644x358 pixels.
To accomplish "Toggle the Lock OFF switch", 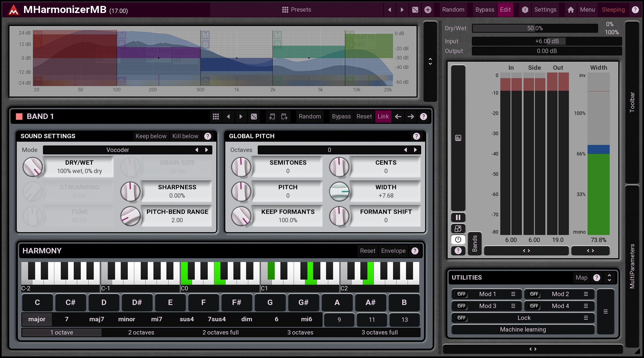I will tap(461, 318).
